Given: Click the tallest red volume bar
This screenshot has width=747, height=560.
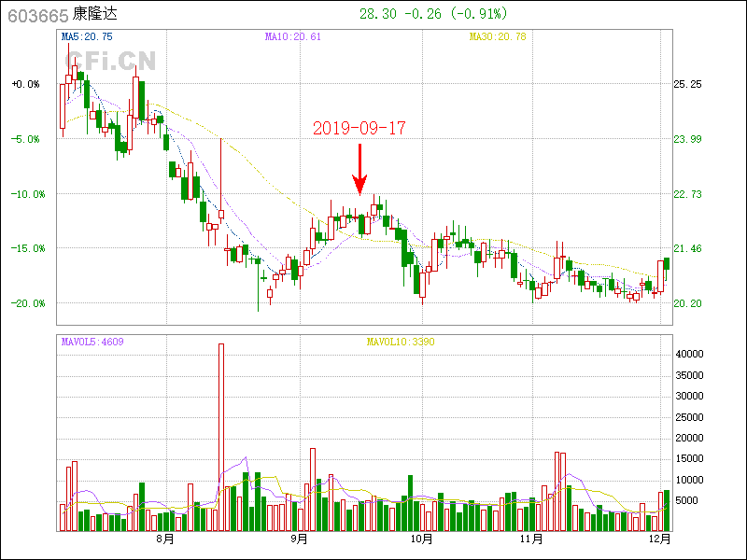Looking at the screenshot, I should pos(221,437).
